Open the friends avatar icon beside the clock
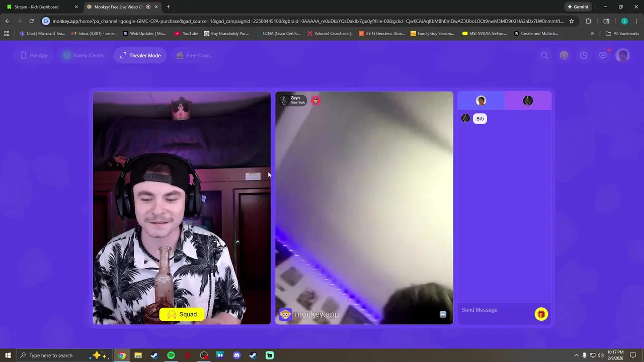 564,55
